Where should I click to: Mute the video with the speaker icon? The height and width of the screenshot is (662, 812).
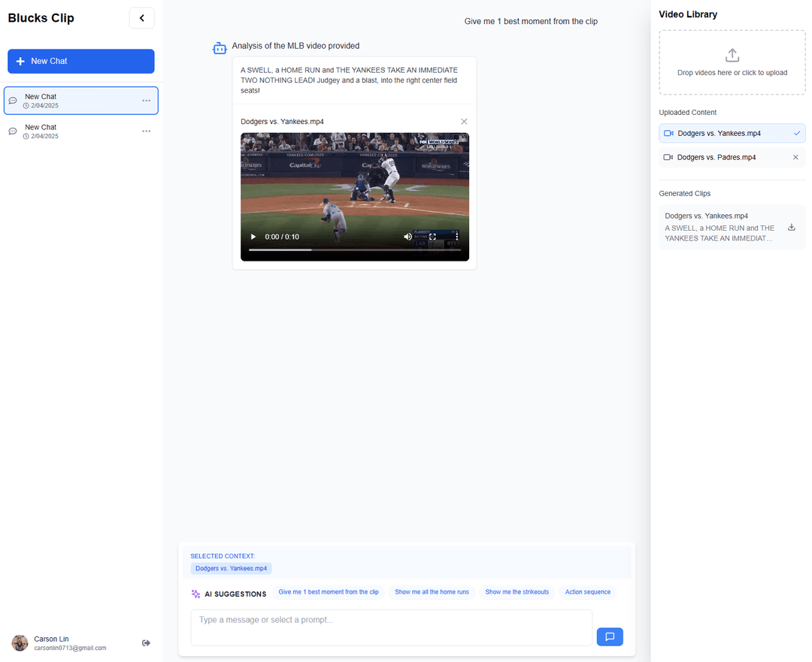[x=408, y=237]
